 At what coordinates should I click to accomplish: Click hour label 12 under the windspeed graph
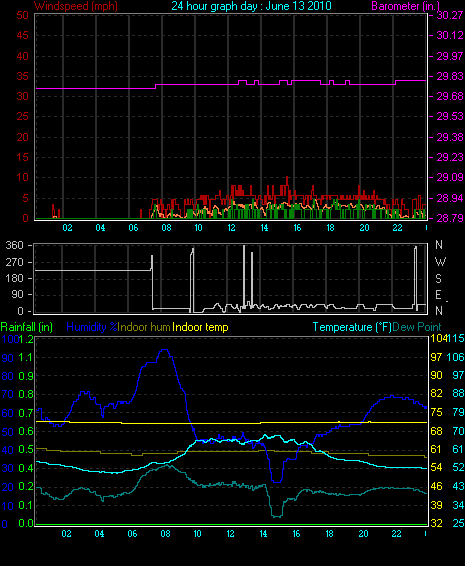231,228
